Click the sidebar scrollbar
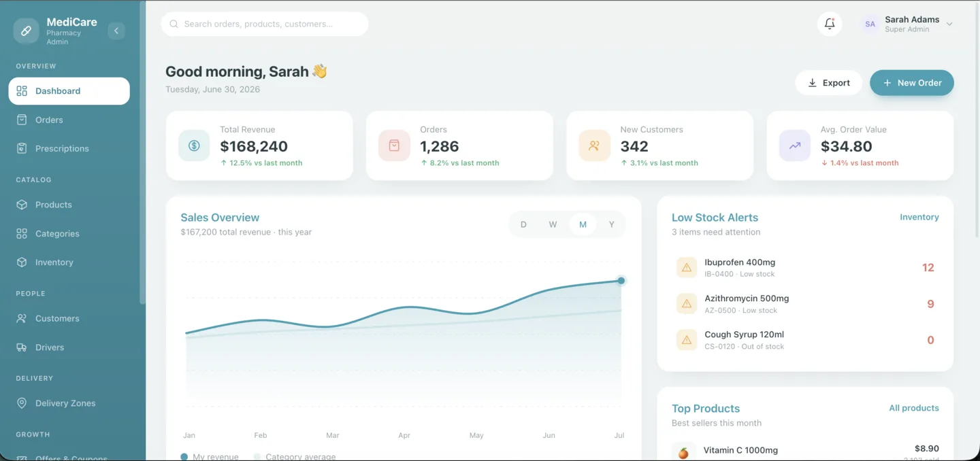The height and width of the screenshot is (461, 980). pos(142,152)
